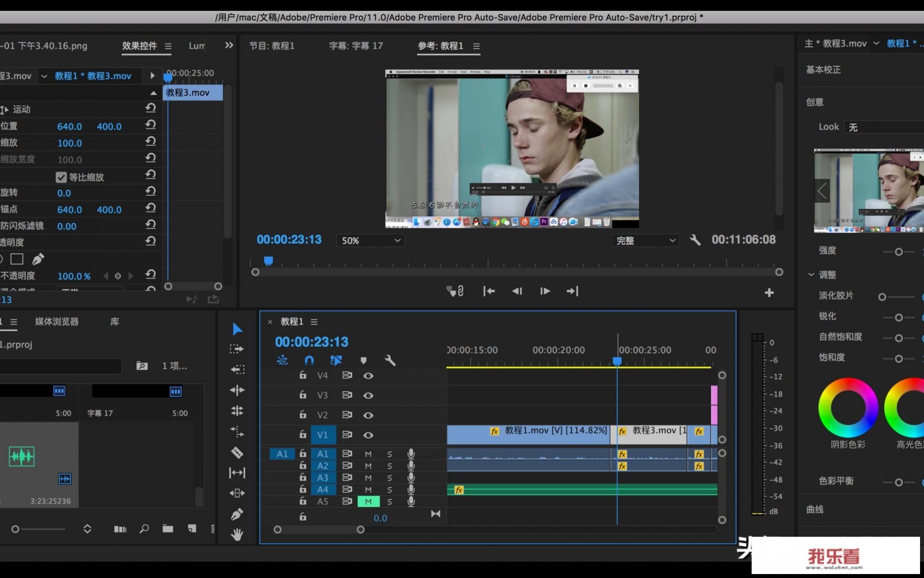Solo audio track A2
The image size is (924, 578).
389,466
